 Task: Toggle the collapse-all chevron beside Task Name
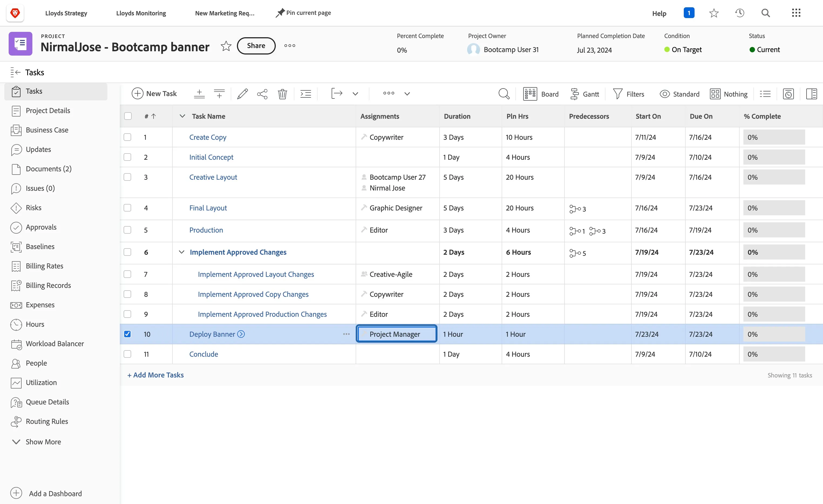tap(182, 116)
